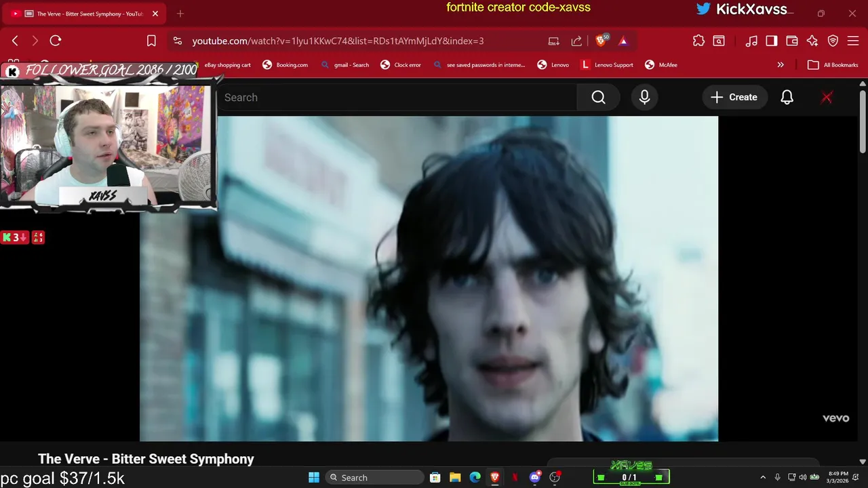Image resolution: width=868 pixels, height=488 pixels.
Task: Go back to the previous page
Action: click(x=15, y=41)
